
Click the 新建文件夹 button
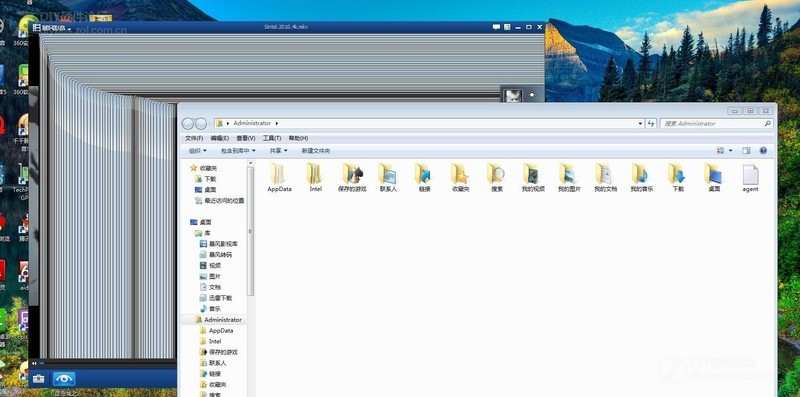point(316,151)
